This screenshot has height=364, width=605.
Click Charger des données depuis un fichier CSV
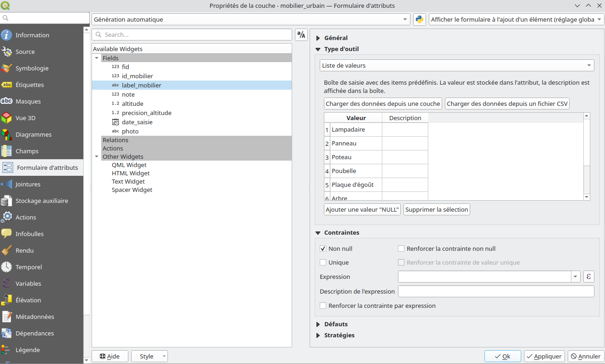(507, 104)
